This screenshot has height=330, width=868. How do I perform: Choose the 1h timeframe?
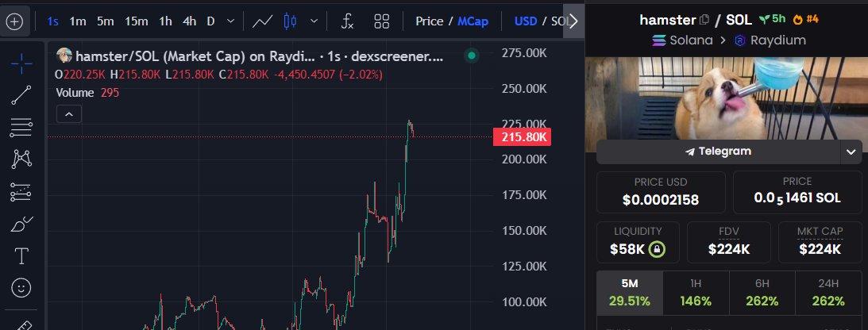[x=165, y=21]
